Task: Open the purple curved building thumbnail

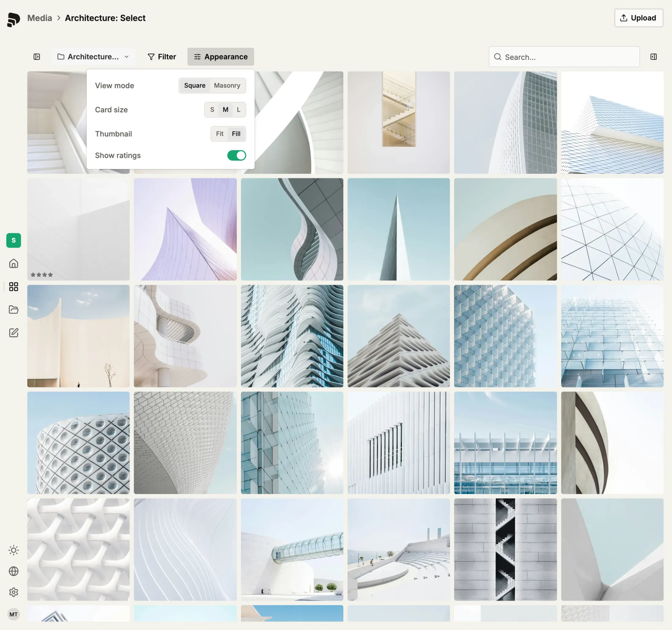Action: click(x=185, y=229)
